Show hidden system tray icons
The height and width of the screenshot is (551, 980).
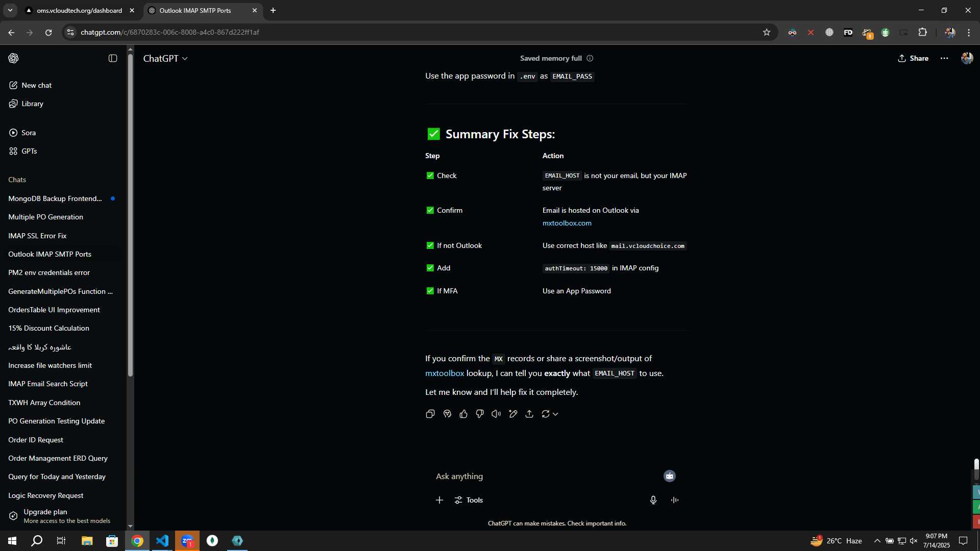(877, 541)
